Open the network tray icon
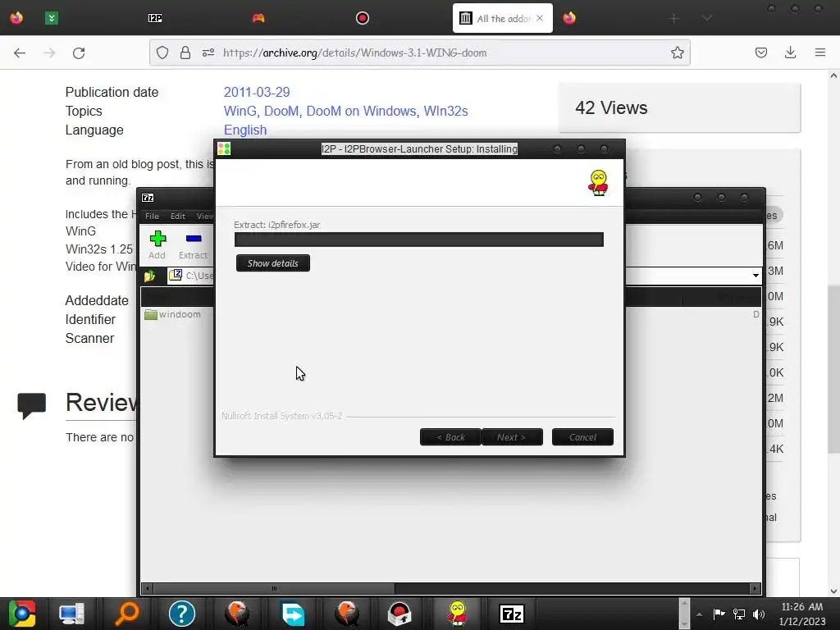The image size is (840, 630). (739, 614)
